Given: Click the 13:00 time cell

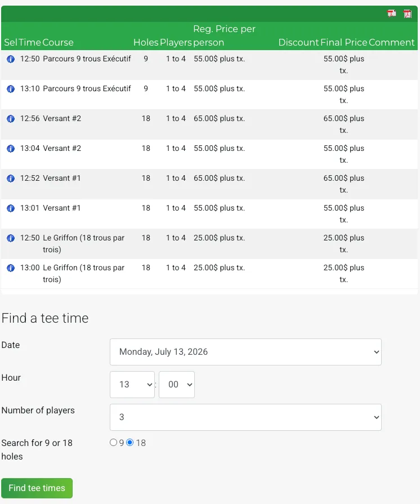Looking at the screenshot, I should pyautogui.click(x=30, y=268).
